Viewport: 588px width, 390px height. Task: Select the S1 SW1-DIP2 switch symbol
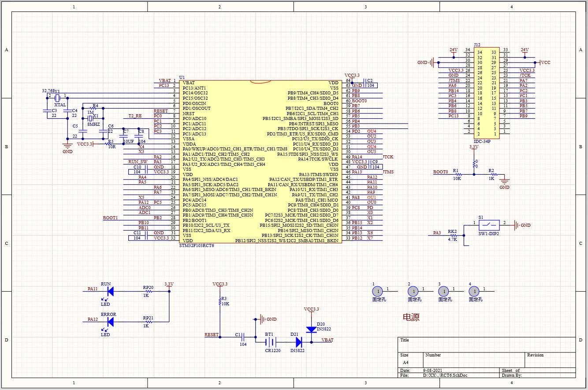tap(489, 225)
